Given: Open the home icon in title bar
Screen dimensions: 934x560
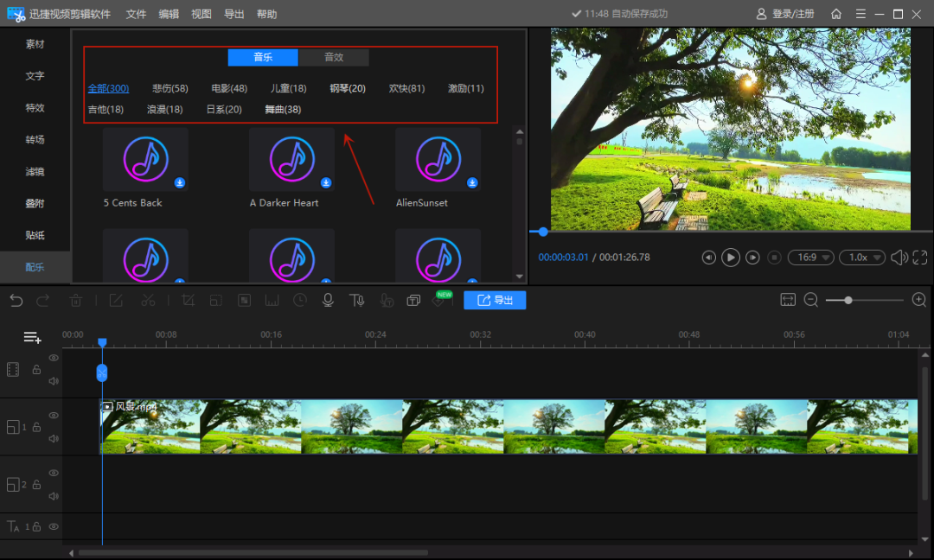Looking at the screenshot, I should coord(836,14).
